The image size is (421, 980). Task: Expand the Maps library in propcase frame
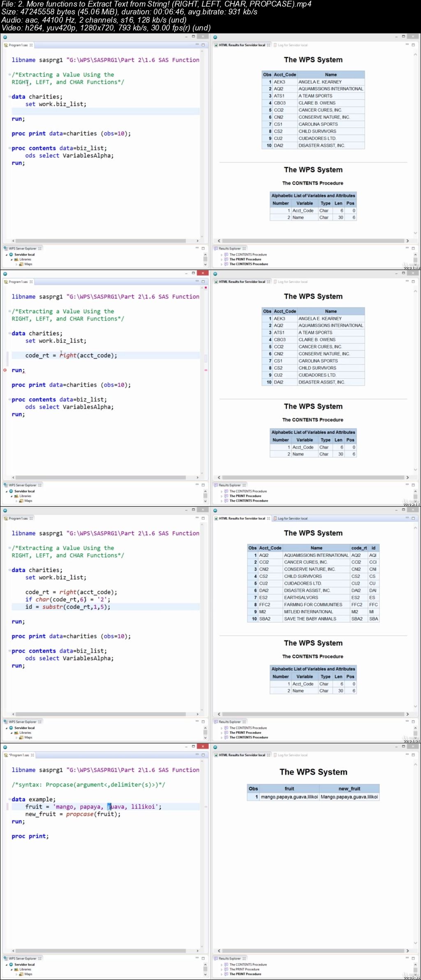tap(16, 974)
